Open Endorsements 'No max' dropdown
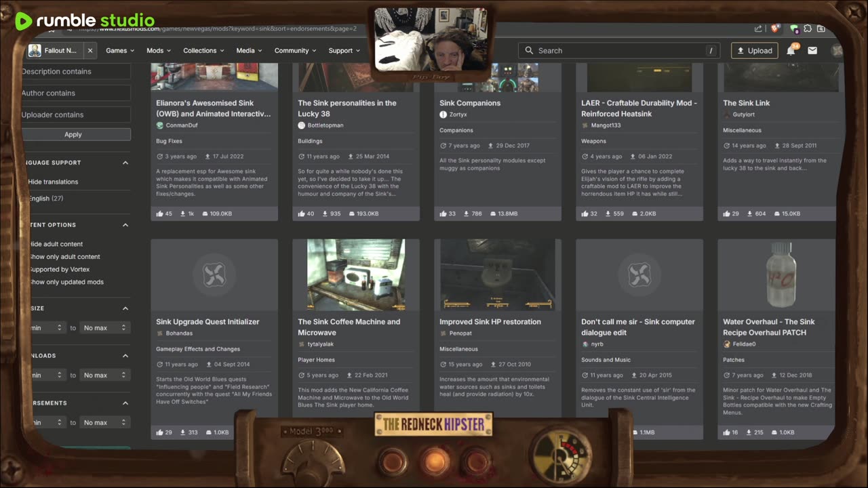The height and width of the screenshot is (488, 868). (x=105, y=422)
